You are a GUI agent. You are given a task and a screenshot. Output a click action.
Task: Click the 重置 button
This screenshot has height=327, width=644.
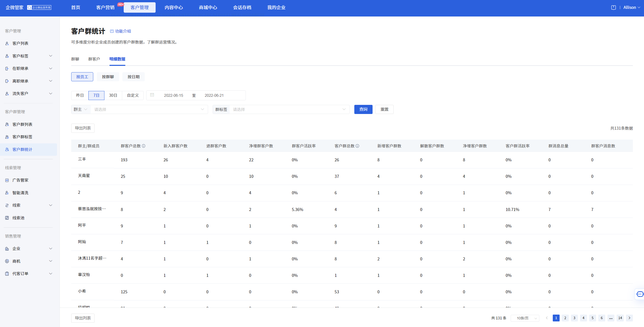pos(384,109)
